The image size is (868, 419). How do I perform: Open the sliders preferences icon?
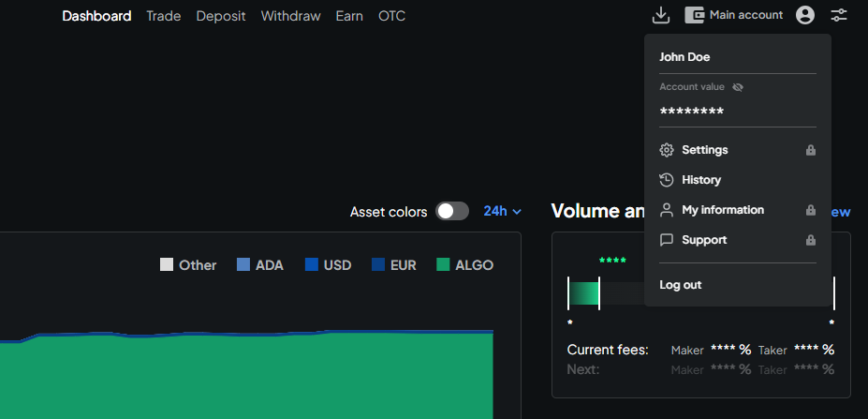pos(838,15)
